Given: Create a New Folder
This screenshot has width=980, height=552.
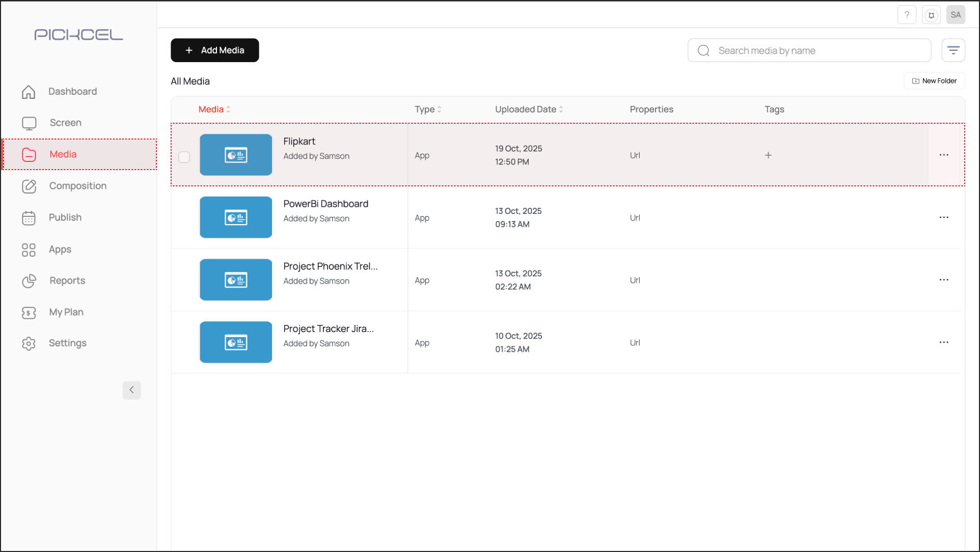Looking at the screenshot, I should [934, 81].
